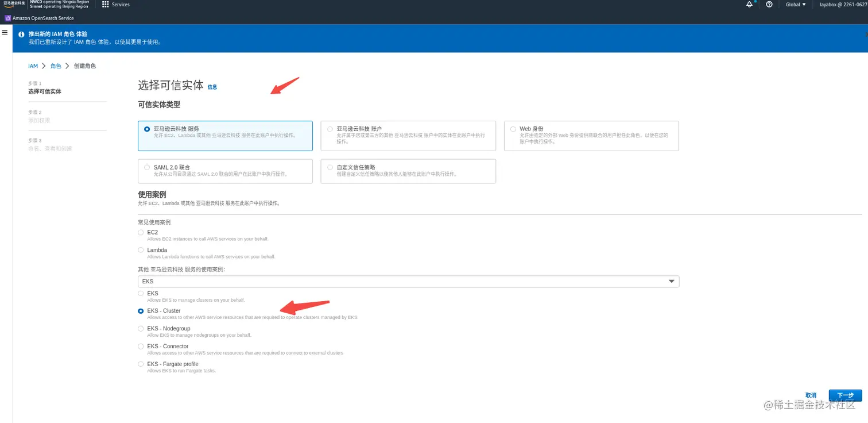Viewport: 868px width, 423px height.
Task: Select the EKS - Nodegroup use case
Action: pos(141,329)
